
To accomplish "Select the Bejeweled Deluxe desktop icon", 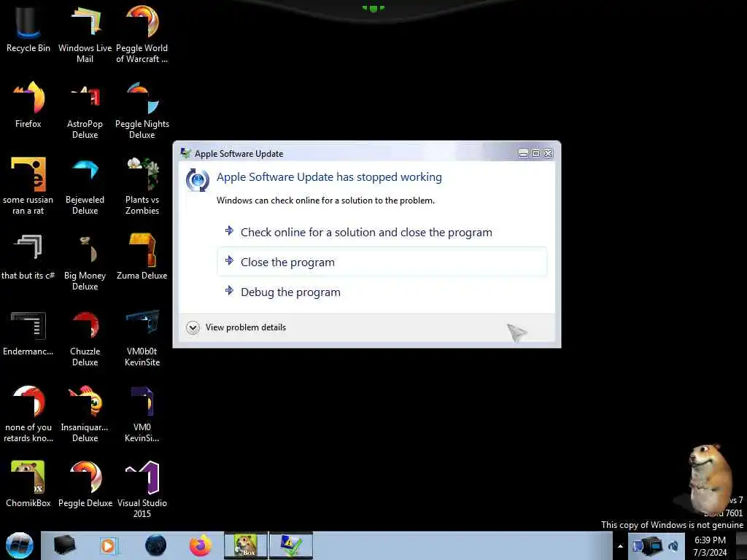I will click(x=85, y=186).
